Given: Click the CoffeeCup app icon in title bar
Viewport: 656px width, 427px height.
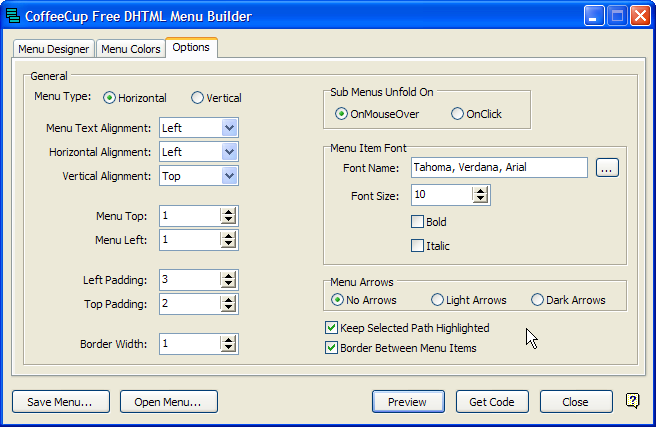Looking at the screenshot, I should click(x=14, y=16).
